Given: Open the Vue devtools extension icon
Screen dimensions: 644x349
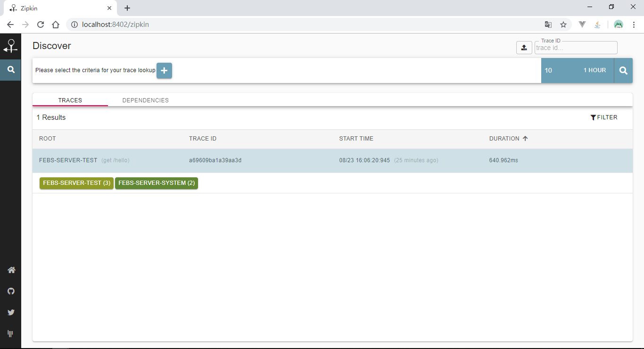Looking at the screenshot, I should pyautogui.click(x=582, y=25).
